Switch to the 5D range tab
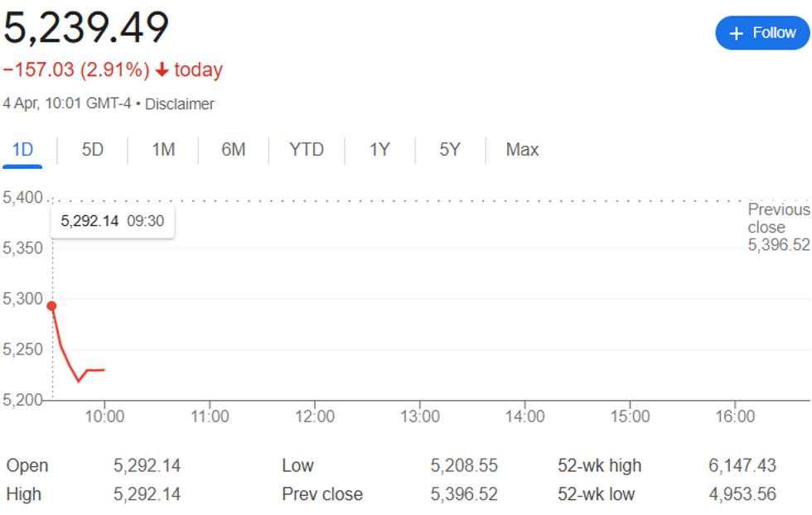The width and height of the screenshot is (812, 515). [93, 150]
